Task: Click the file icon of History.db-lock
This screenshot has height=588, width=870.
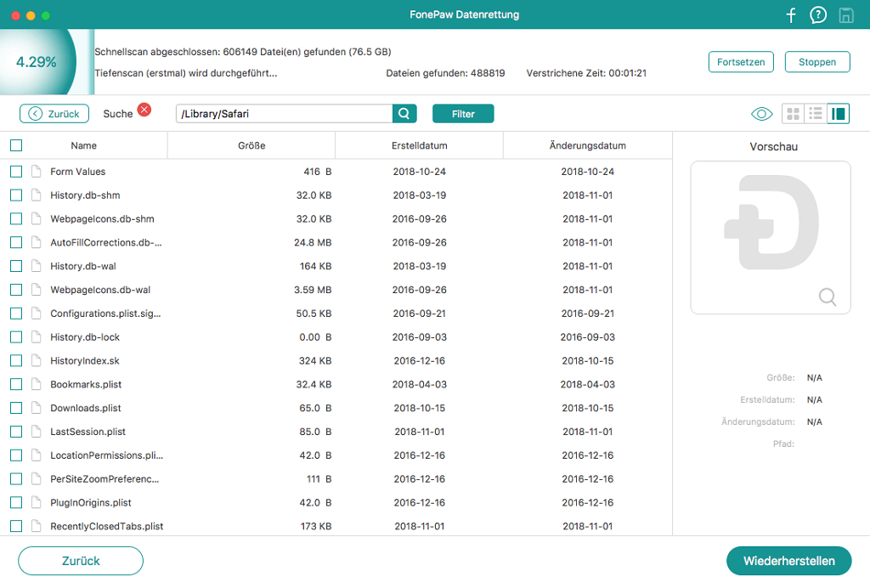Action: (x=36, y=336)
